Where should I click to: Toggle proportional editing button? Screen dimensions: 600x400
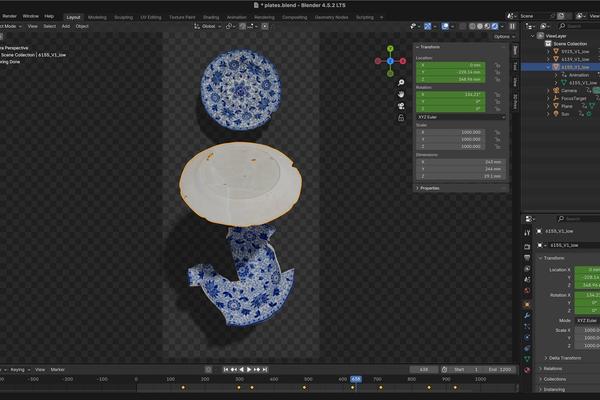264,26
